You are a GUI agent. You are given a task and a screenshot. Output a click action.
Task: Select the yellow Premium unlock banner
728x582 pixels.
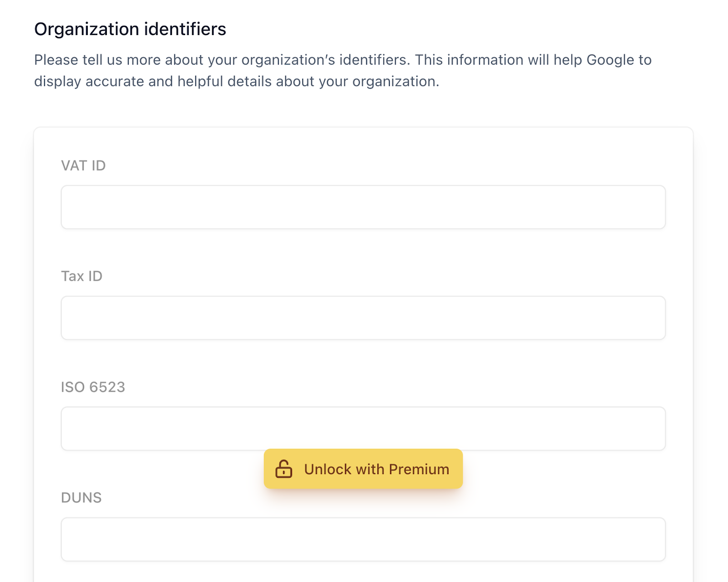[363, 469]
